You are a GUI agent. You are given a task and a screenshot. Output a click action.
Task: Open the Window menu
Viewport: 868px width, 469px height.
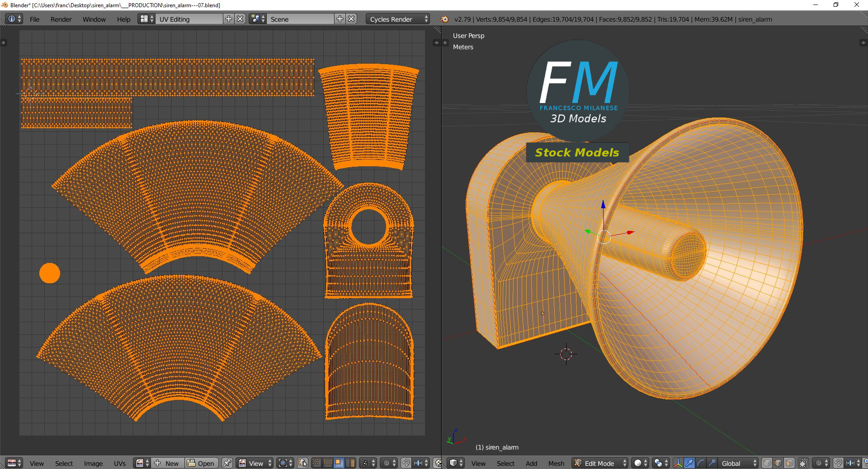(94, 19)
